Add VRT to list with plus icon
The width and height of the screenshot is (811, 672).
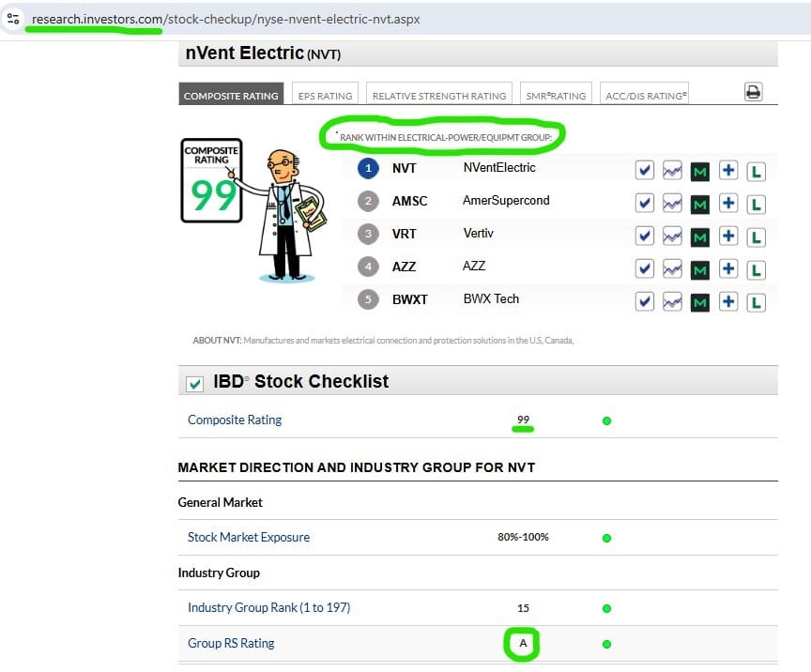728,236
